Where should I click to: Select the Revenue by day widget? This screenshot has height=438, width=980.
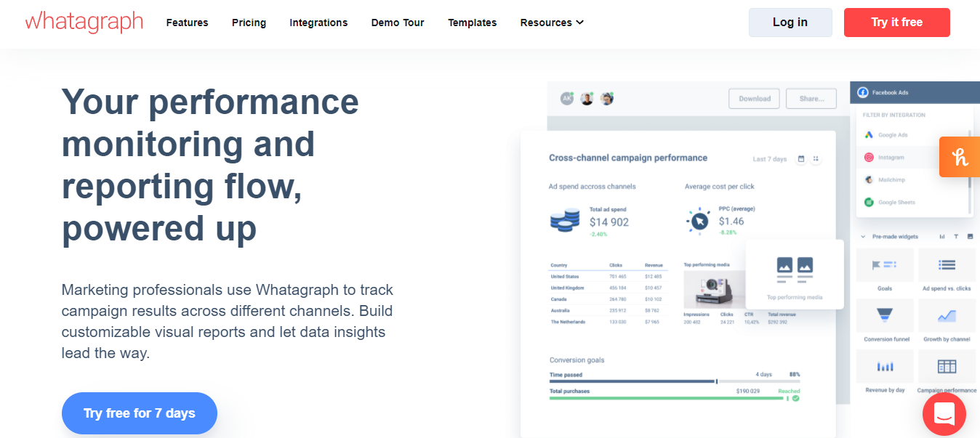[x=885, y=373]
